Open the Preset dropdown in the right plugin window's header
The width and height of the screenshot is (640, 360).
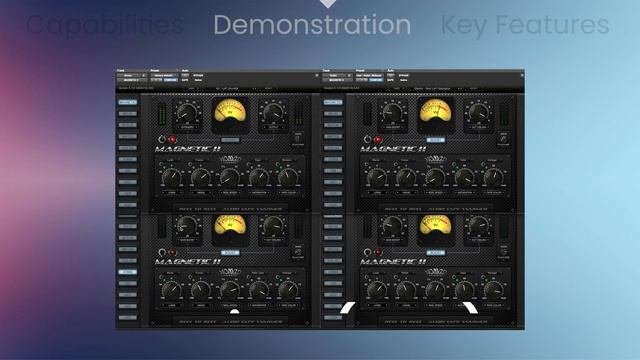[369, 76]
